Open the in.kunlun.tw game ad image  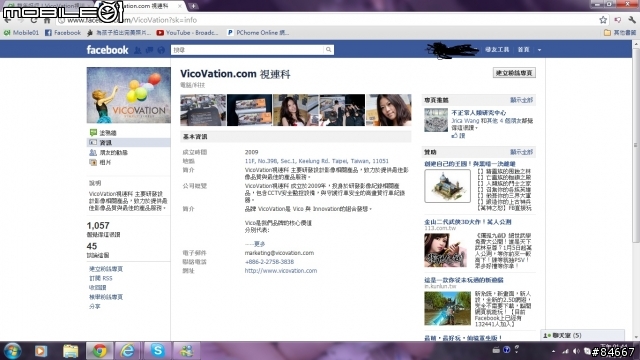(x=447, y=309)
